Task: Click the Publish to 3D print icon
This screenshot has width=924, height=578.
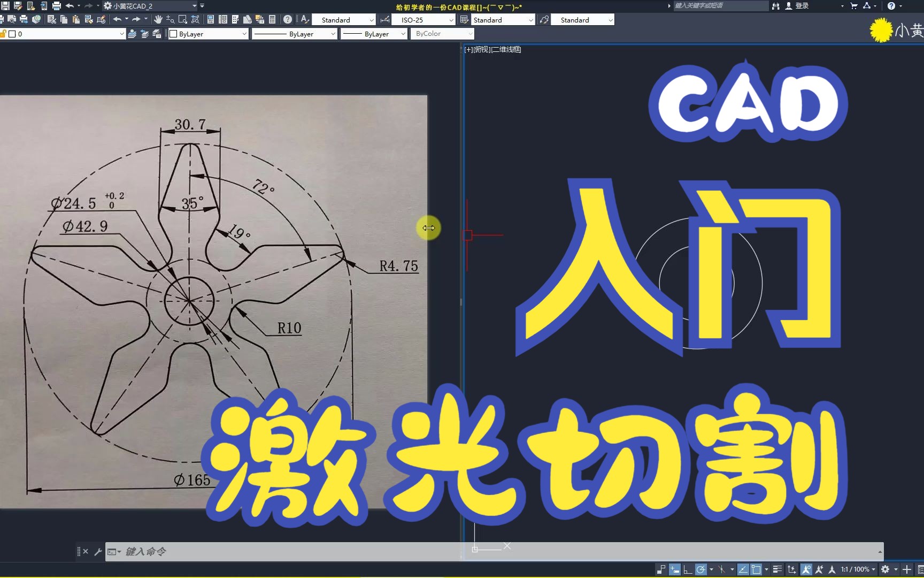Action: 36,19
